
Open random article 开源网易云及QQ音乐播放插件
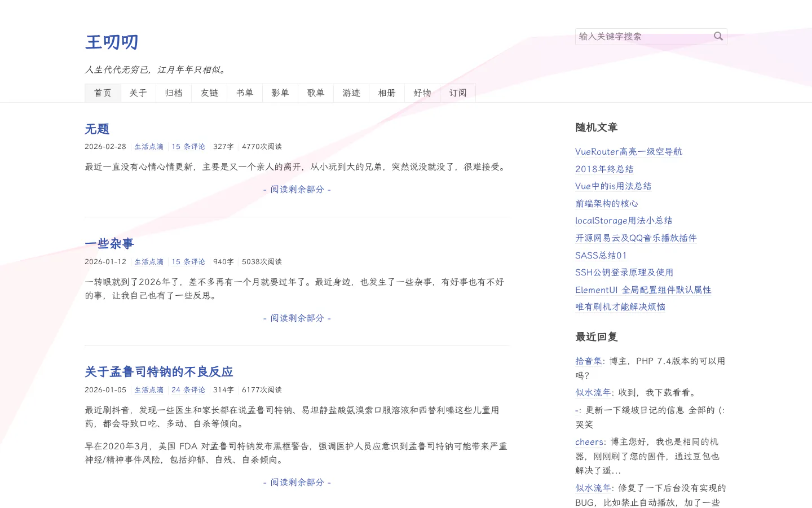(x=636, y=238)
